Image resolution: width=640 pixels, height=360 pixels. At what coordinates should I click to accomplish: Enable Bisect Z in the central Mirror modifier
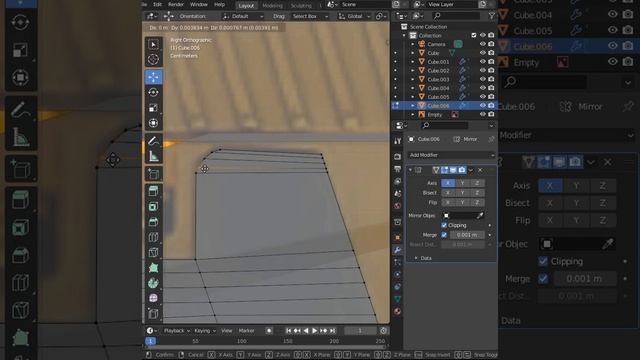(477, 193)
